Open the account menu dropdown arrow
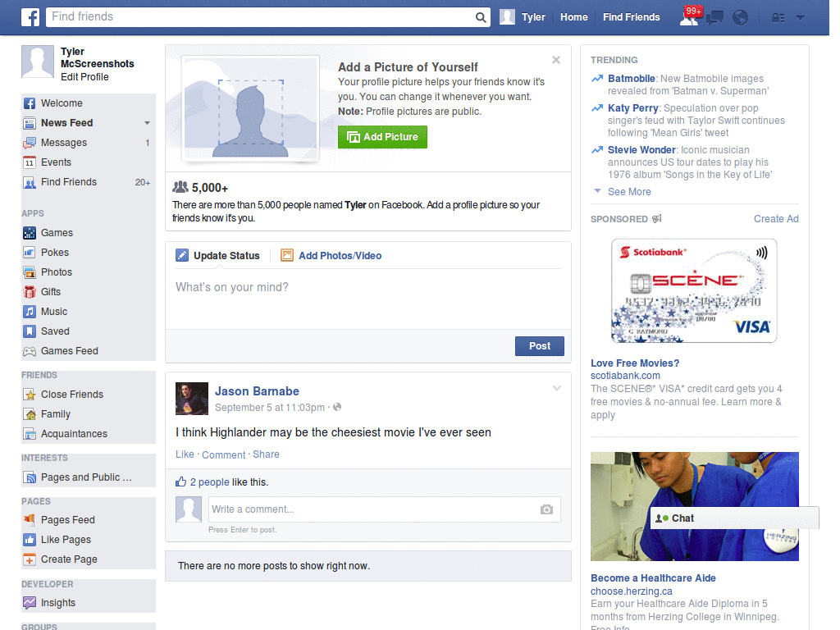The height and width of the screenshot is (630, 840). [801, 18]
